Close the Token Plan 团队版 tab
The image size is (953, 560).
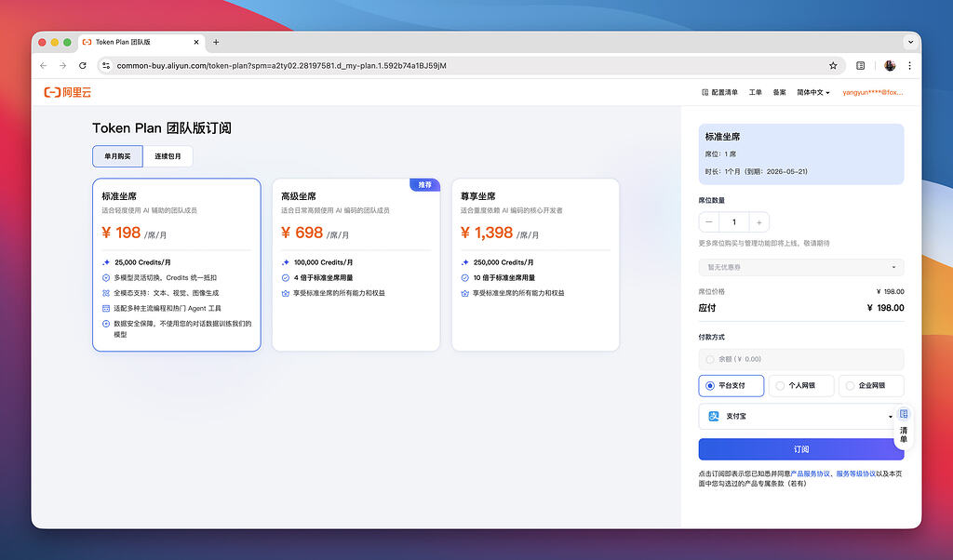[195, 42]
